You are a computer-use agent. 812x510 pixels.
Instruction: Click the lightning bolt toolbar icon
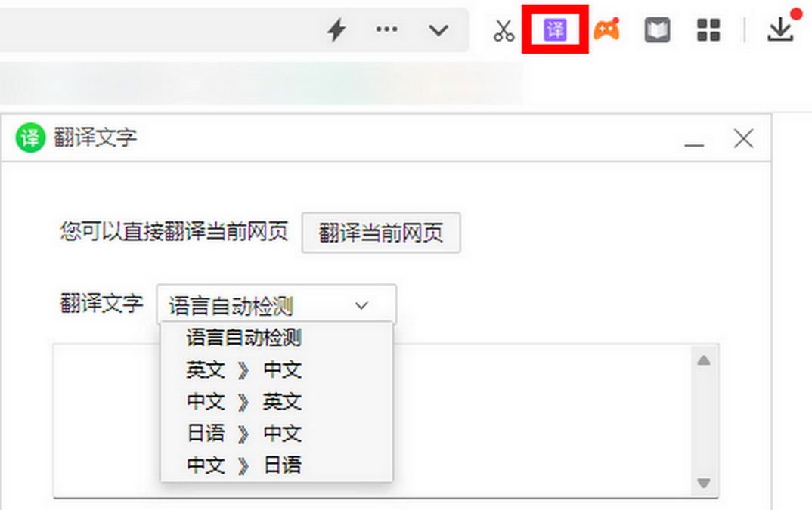[x=336, y=29]
